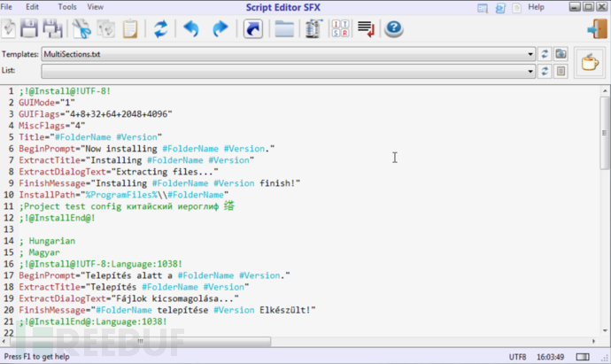Click line 2 text GUIMode="1"
611x364 pixels.
(47, 103)
